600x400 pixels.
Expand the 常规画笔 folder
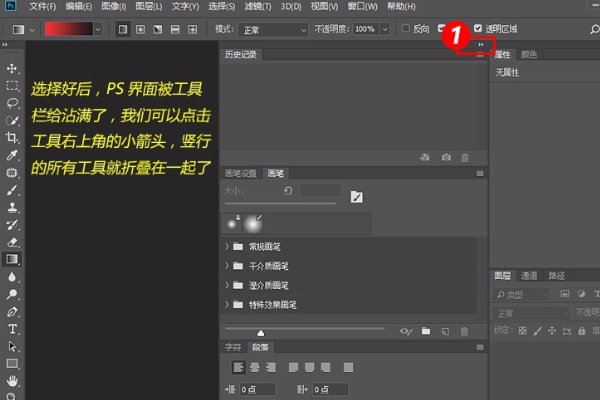coord(227,246)
